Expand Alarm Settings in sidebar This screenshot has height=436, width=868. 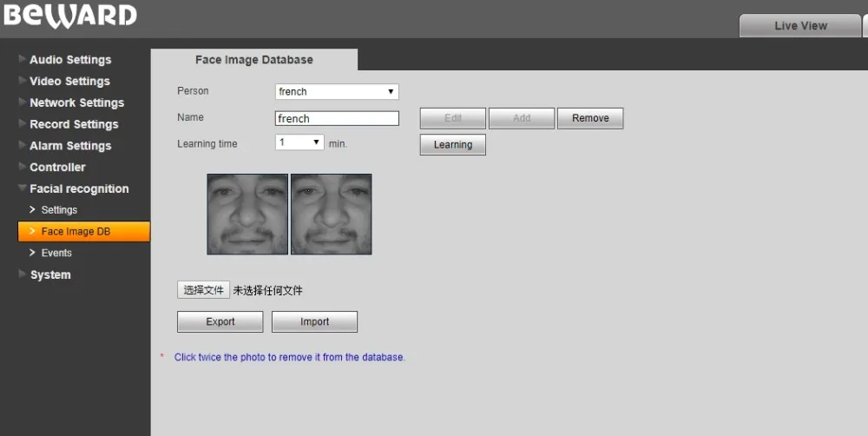(70, 146)
